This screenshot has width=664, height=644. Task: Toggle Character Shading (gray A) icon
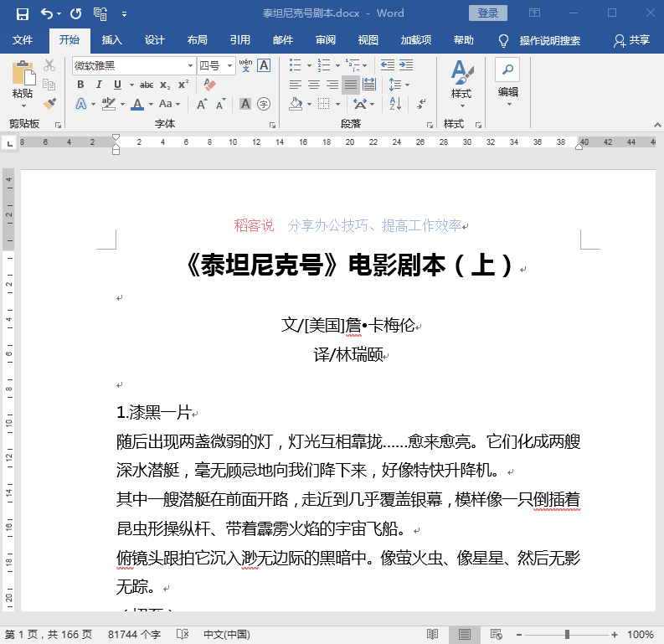pos(245,104)
